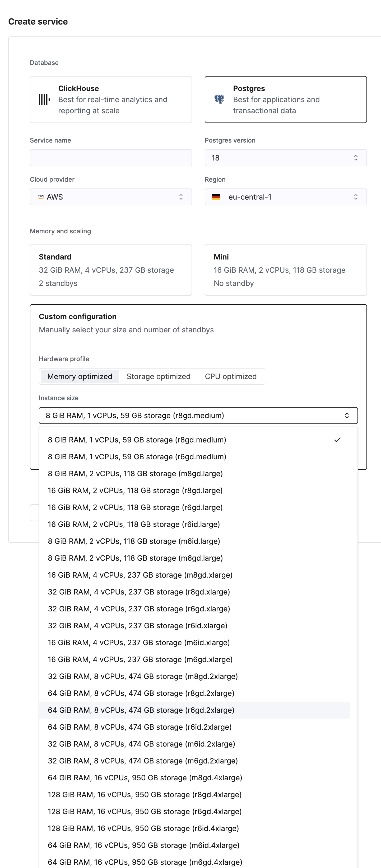The width and height of the screenshot is (381, 868).
Task: Click the German flag in Region field
Action: [x=216, y=197]
